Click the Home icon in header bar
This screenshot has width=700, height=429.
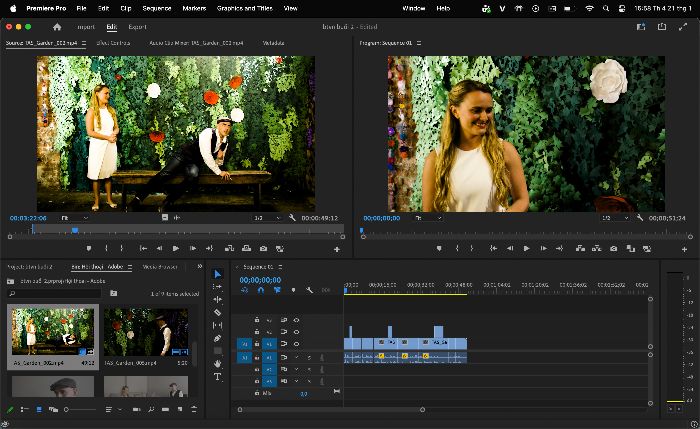click(57, 27)
